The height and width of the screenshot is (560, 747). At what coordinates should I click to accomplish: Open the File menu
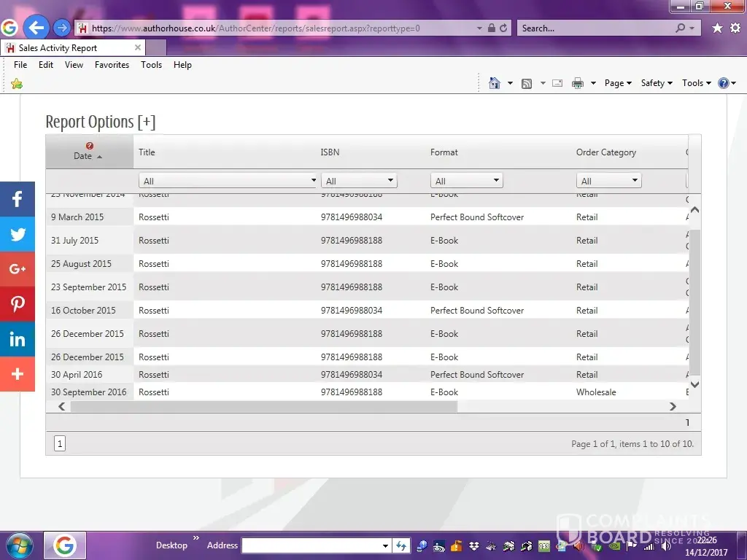click(x=20, y=65)
